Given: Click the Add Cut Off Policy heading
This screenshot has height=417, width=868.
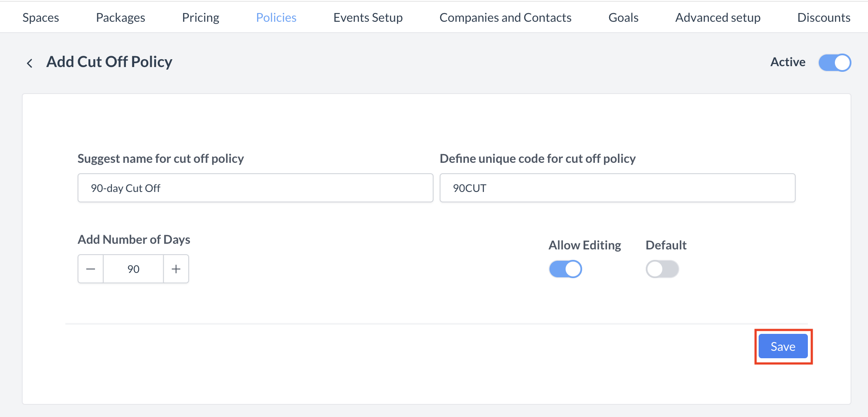Looking at the screenshot, I should point(109,61).
